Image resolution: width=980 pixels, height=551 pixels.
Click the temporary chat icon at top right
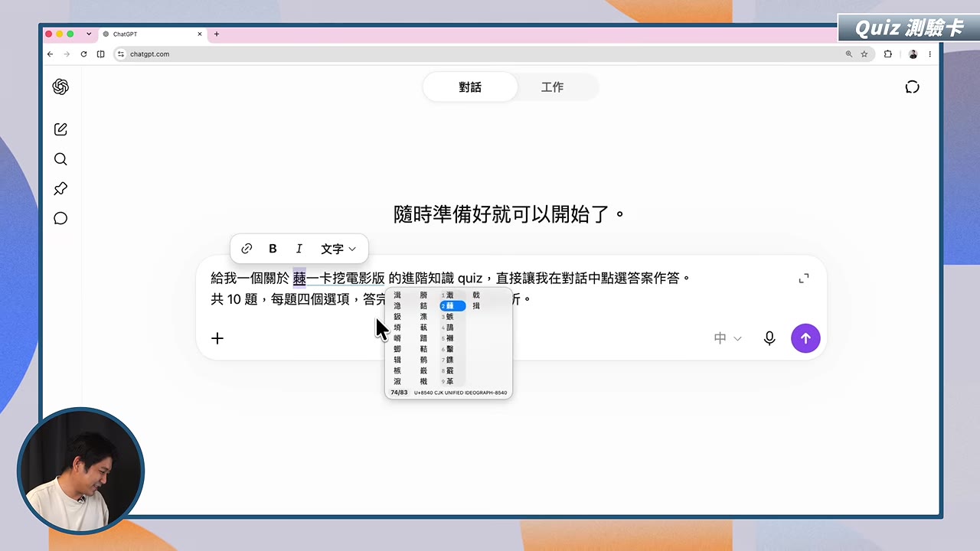point(912,87)
